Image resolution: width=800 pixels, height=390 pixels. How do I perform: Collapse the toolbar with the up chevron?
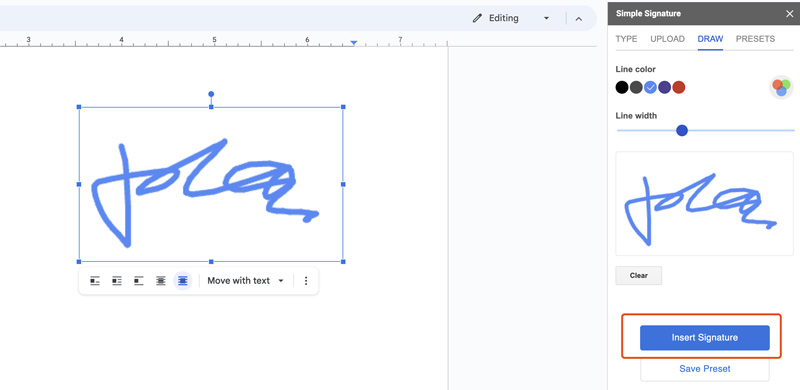(x=579, y=19)
